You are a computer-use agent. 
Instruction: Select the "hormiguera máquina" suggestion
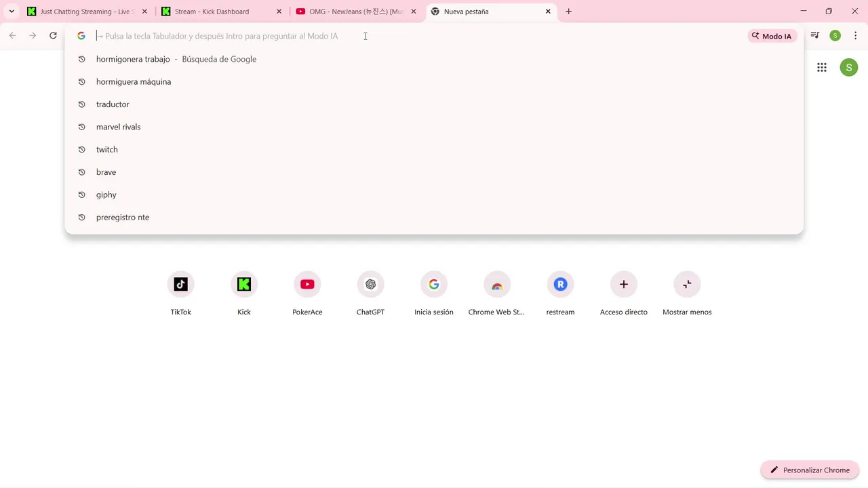pos(434,81)
